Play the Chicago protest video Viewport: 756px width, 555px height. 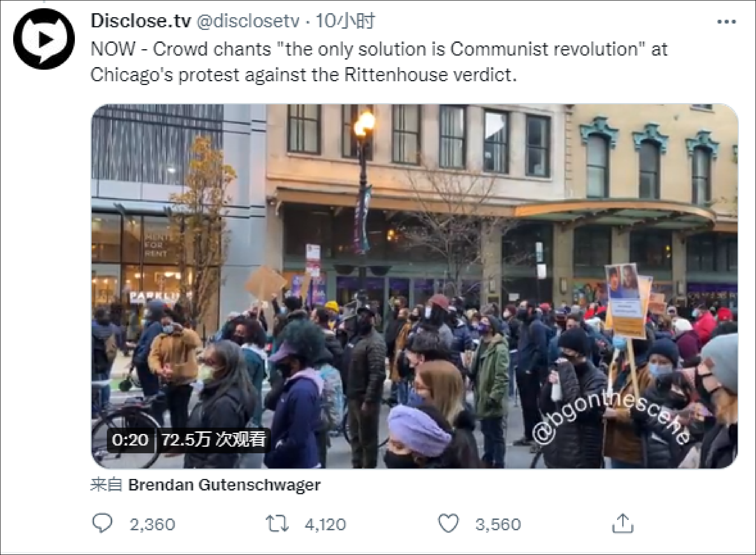[415, 286]
